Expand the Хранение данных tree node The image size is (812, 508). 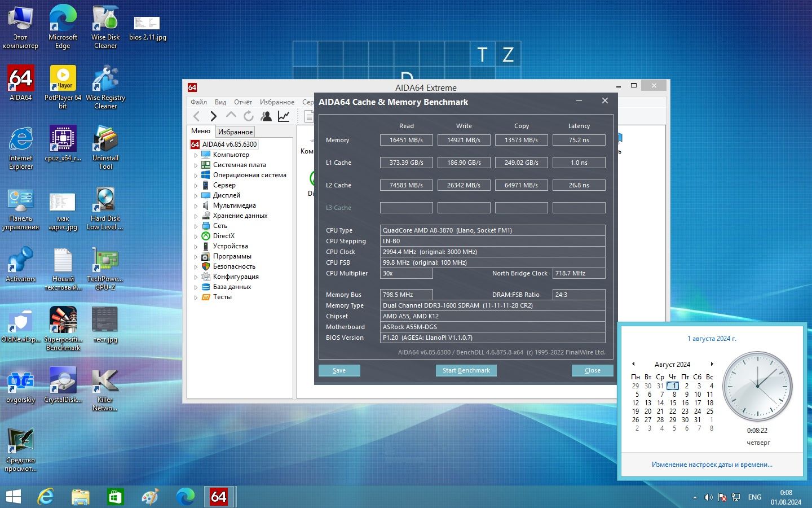[x=196, y=216]
